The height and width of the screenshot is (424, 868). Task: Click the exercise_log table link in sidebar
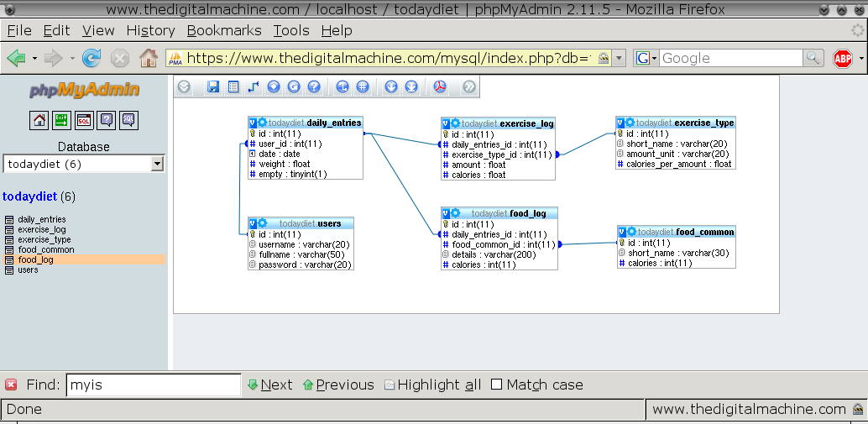pos(42,229)
